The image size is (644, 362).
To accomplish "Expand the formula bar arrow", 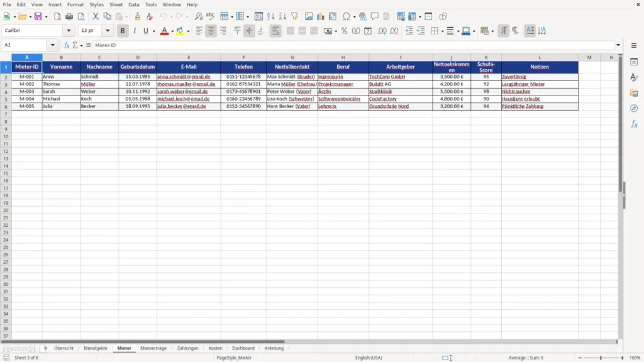I will [x=618, y=45].
